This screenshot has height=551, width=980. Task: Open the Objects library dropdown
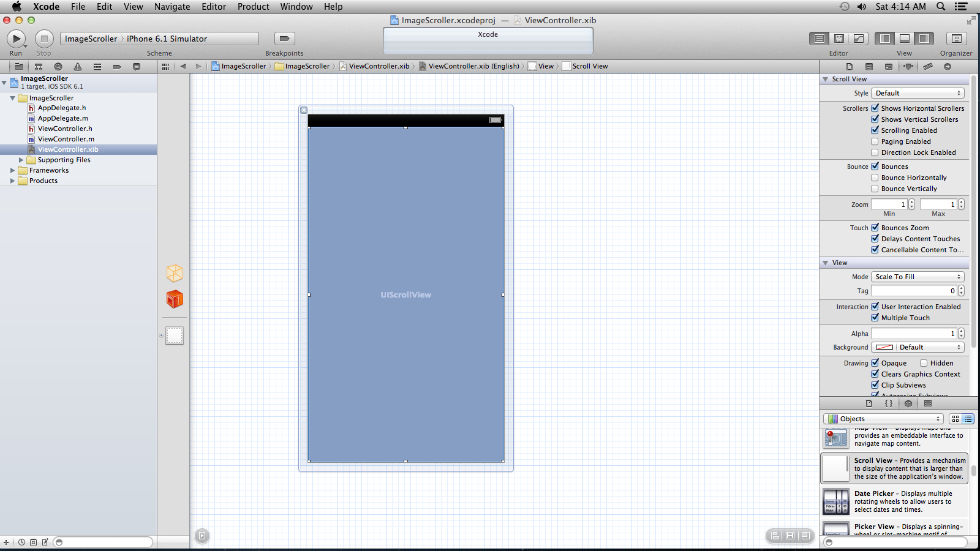point(883,419)
